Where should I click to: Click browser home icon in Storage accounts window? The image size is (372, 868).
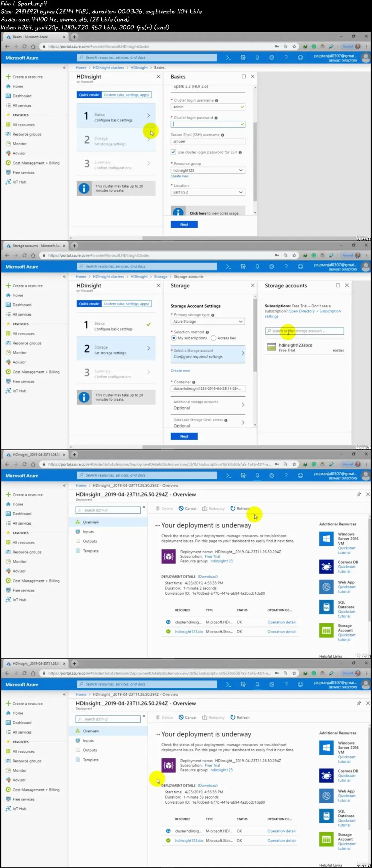point(33,255)
